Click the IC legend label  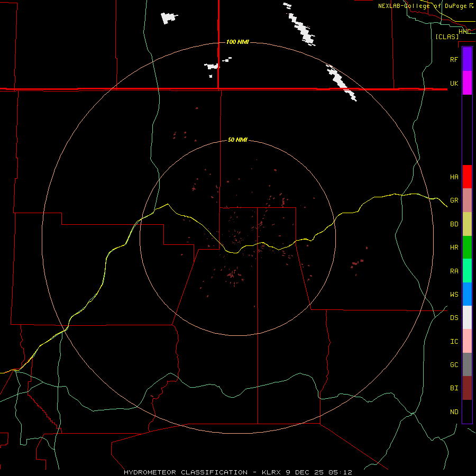(x=454, y=342)
